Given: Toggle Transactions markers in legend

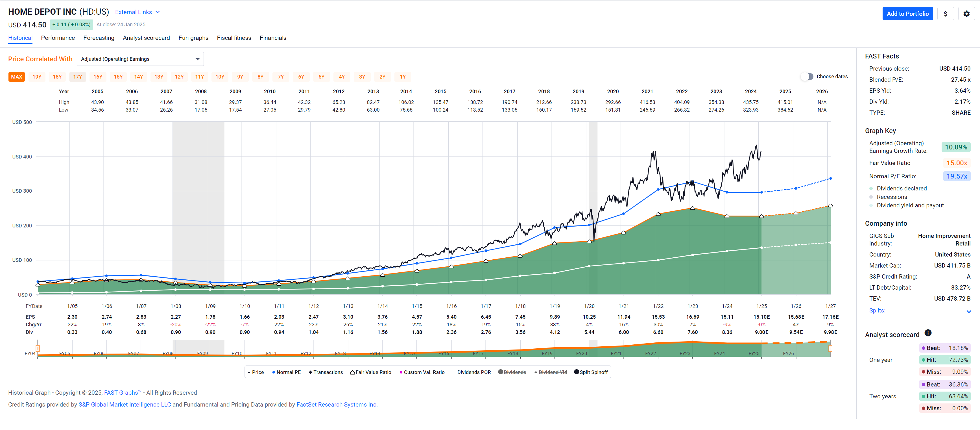Looking at the screenshot, I should tap(326, 372).
